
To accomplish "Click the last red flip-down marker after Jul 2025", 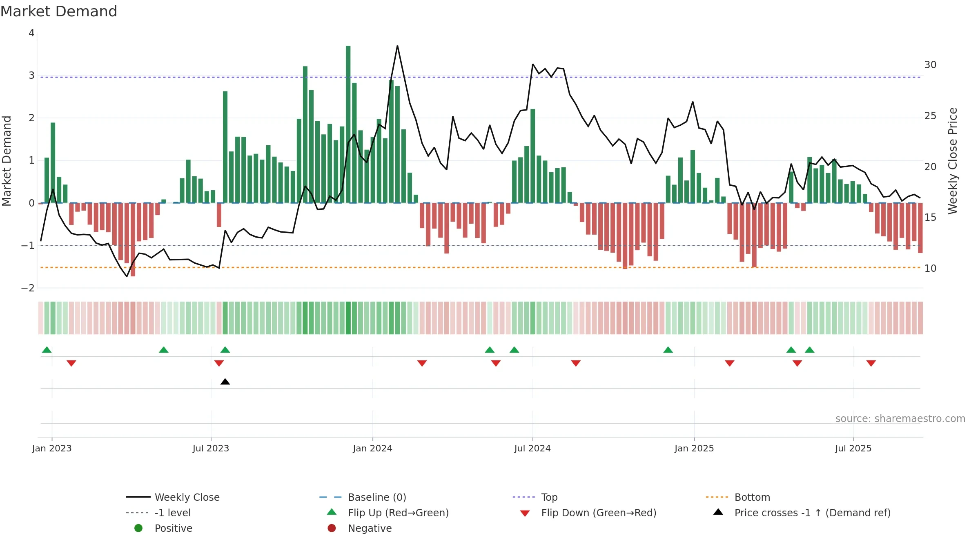I will [871, 363].
